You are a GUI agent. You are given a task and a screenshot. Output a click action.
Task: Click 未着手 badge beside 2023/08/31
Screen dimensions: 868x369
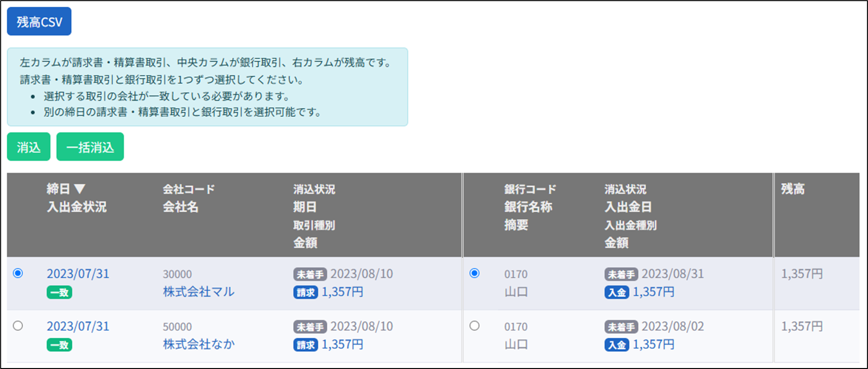point(621,274)
